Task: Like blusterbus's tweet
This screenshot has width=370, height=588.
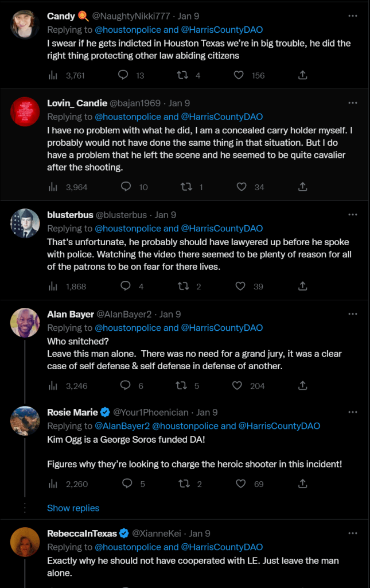Action: [242, 287]
